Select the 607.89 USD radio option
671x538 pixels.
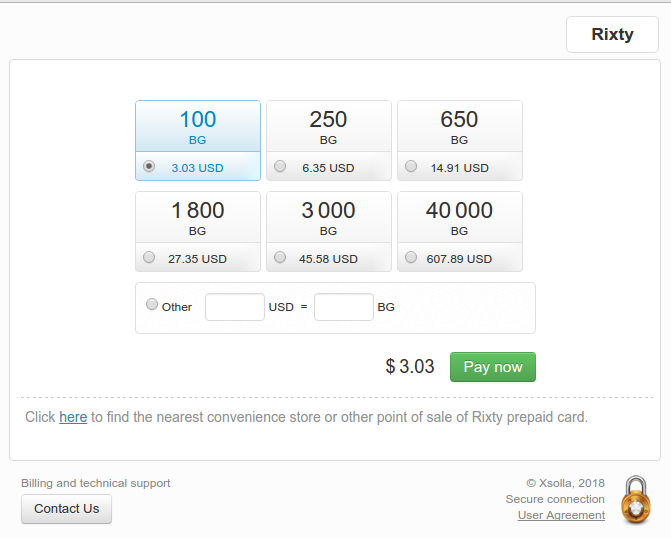[x=411, y=257]
